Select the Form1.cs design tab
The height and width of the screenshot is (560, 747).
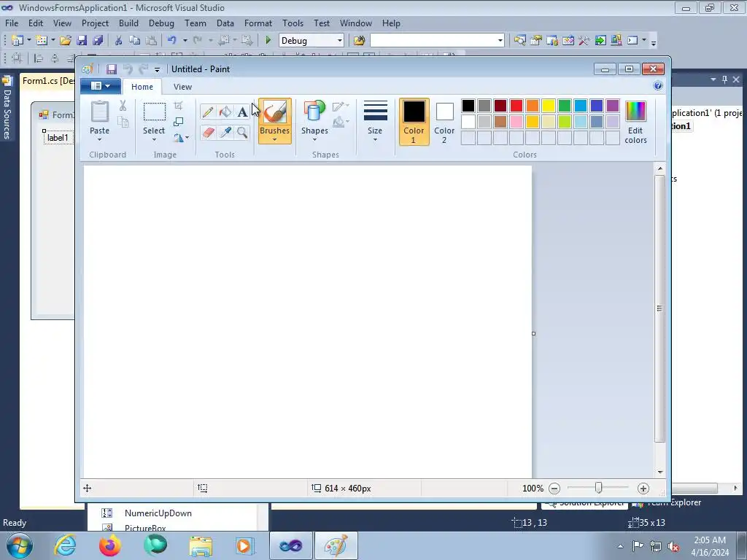47,81
